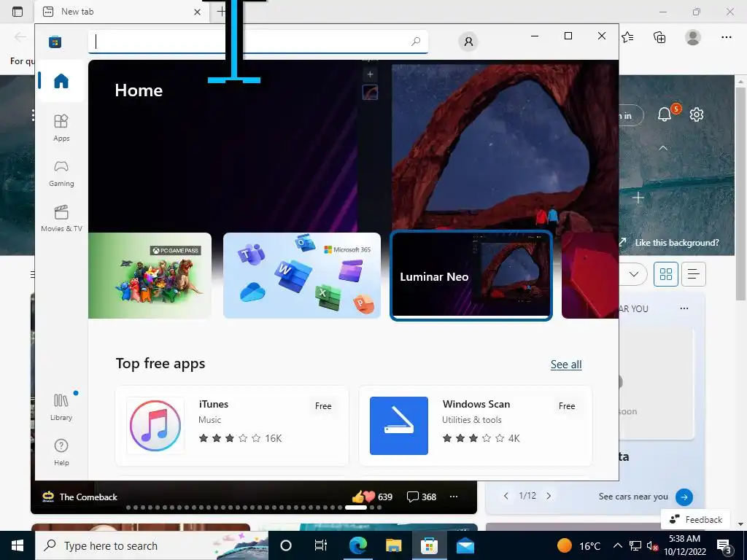This screenshot has width=747, height=560.
Task: Open Mail app from the taskbar
Action: (465, 545)
